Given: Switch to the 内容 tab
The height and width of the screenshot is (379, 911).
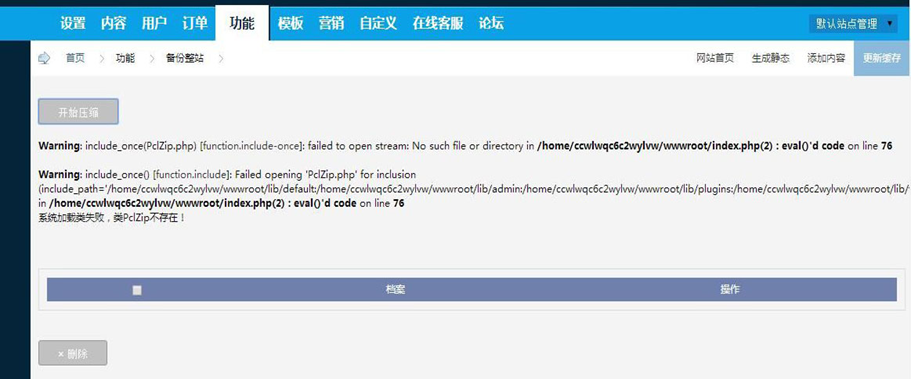Looking at the screenshot, I should pyautogui.click(x=113, y=23).
